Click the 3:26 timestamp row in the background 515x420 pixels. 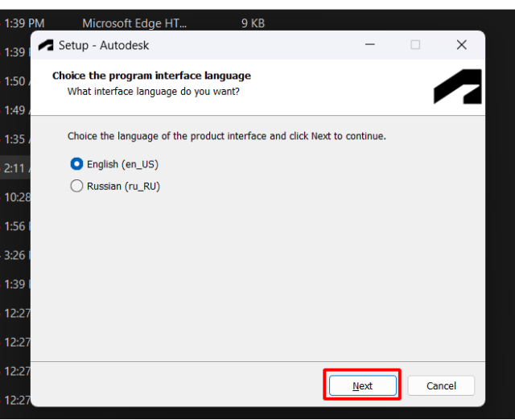(15, 255)
